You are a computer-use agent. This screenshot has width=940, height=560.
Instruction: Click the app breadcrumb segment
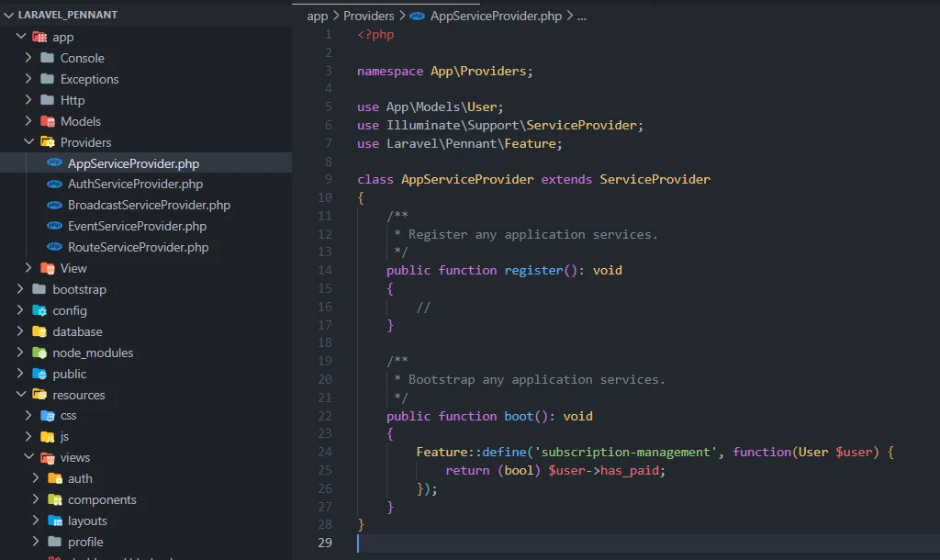point(317,16)
